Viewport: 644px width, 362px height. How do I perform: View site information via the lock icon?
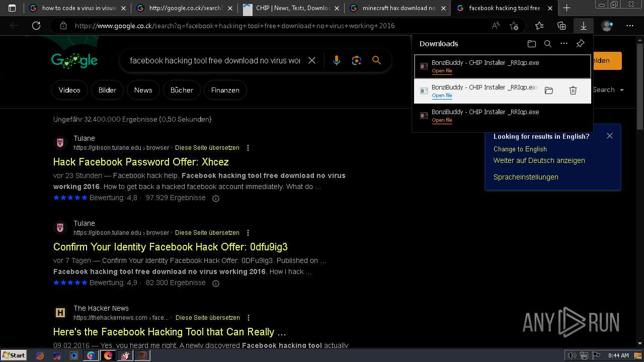coord(63,26)
